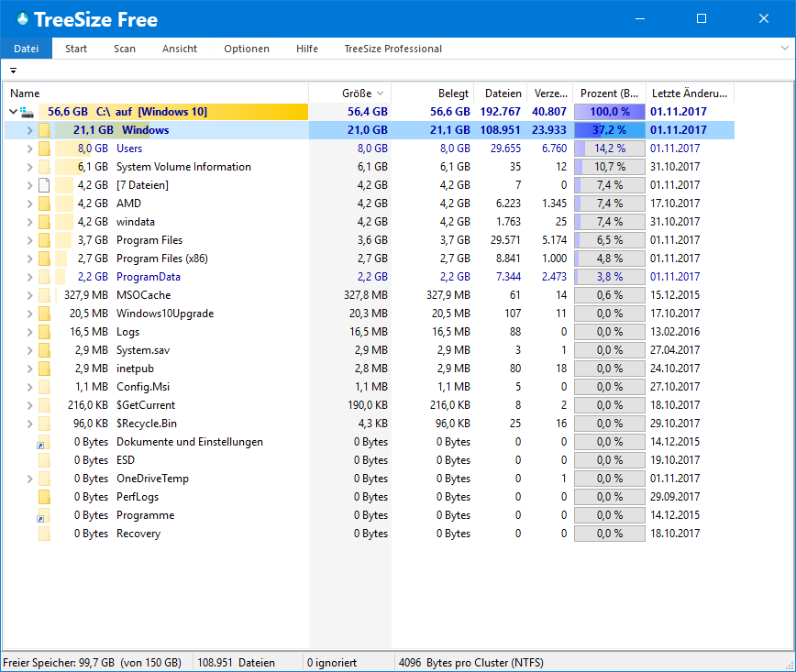The width and height of the screenshot is (796, 672).
Task: Sort by the Verze... column header
Action: pos(550,94)
